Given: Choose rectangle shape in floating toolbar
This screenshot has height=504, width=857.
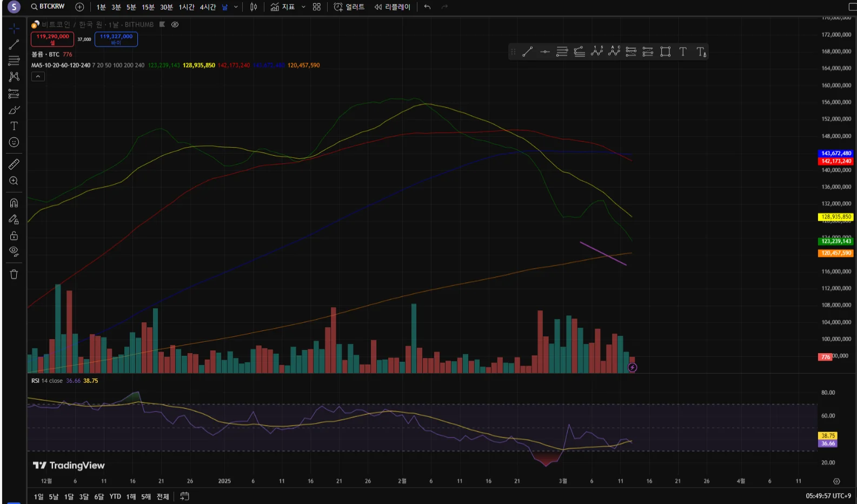Looking at the screenshot, I should point(666,52).
